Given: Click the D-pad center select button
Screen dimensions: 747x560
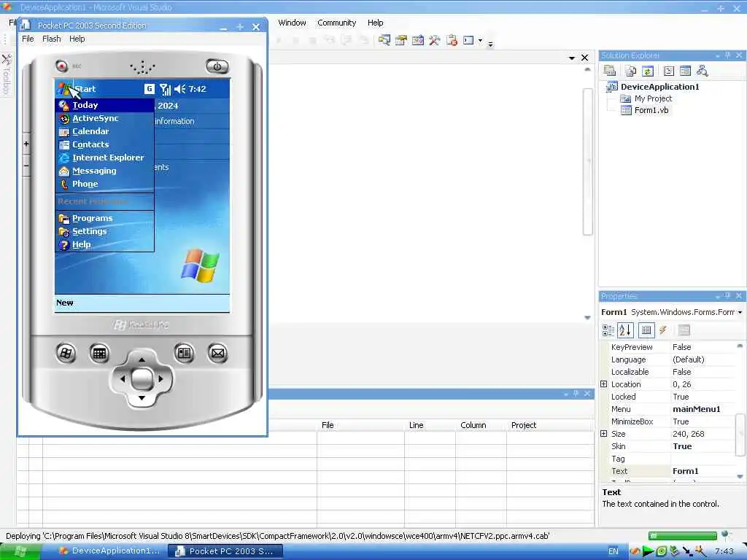Looking at the screenshot, I should [142, 378].
